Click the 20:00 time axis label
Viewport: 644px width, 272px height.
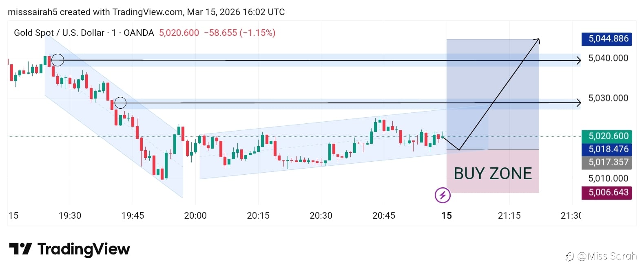195,215
